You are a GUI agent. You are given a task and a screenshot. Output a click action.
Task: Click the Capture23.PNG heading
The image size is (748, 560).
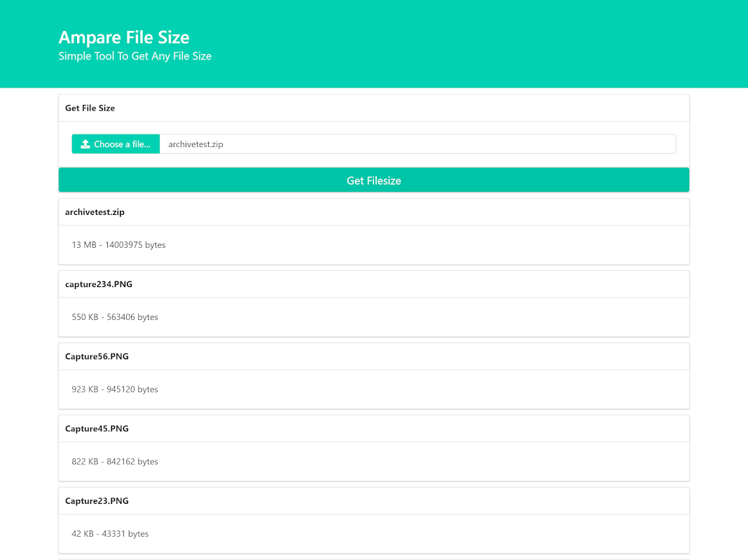97,501
